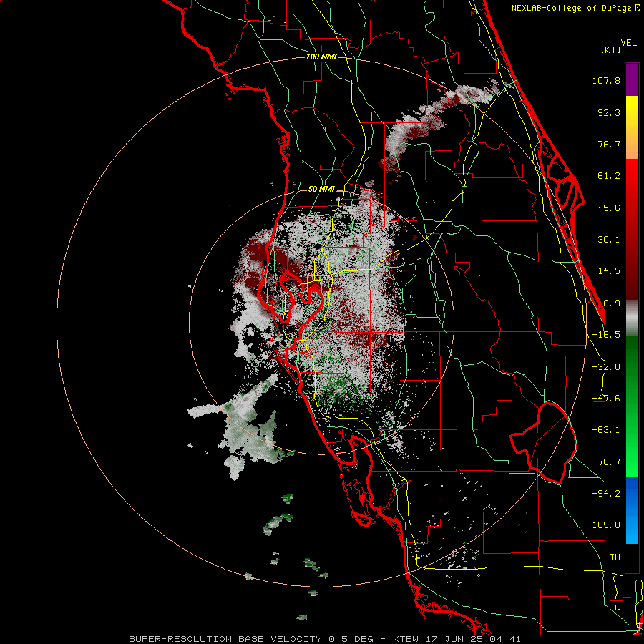The width and height of the screenshot is (644, 644).
Task: Select the -78.7 velocity scale value
Action: (x=606, y=462)
